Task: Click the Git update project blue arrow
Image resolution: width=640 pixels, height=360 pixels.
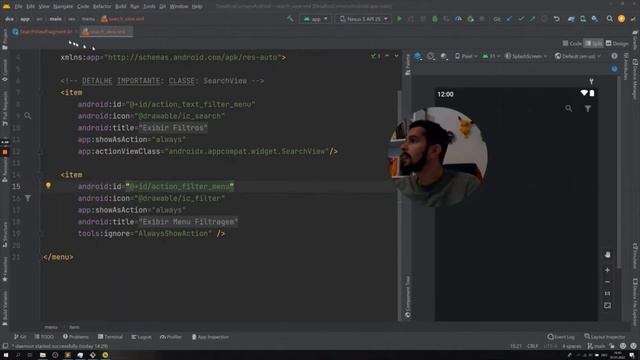Action: coord(509,19)
